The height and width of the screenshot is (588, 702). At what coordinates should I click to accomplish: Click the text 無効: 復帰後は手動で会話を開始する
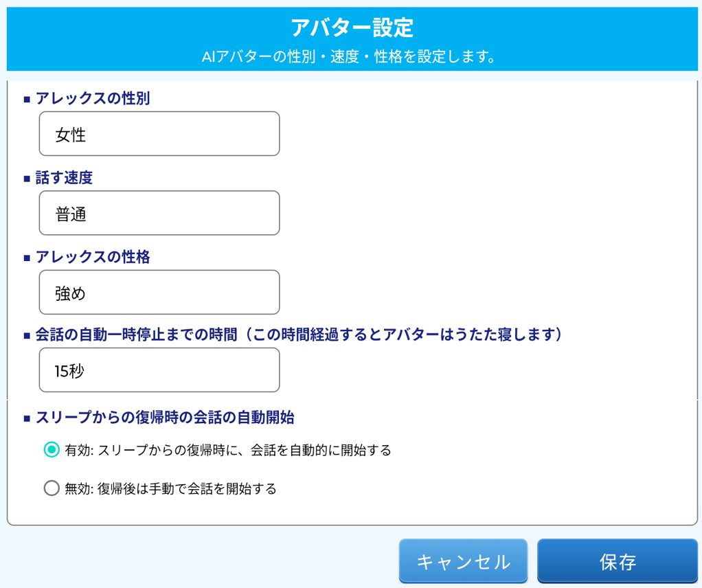[x=170, y=488]
